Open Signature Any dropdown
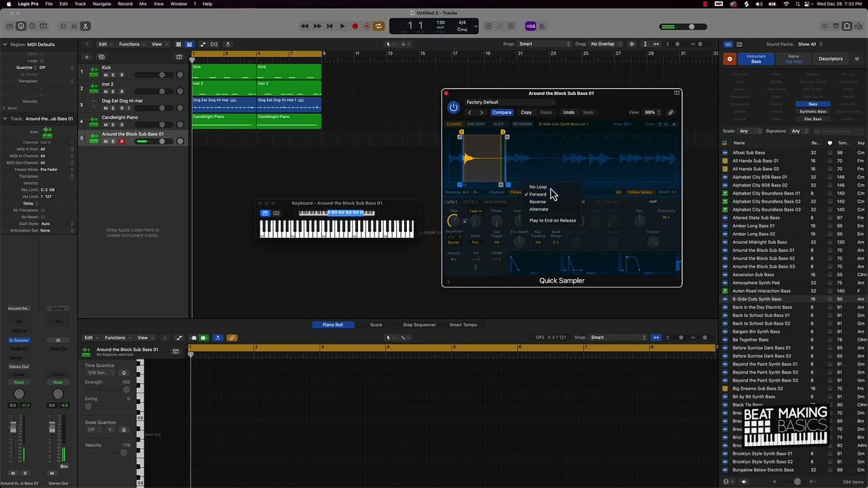The image size is (868, 488). 797,131
